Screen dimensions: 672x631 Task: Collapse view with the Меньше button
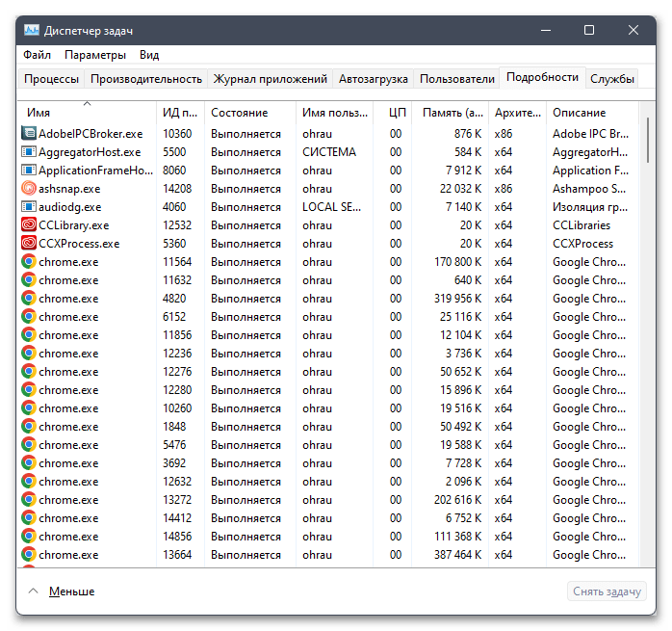[x=62, y=592]
